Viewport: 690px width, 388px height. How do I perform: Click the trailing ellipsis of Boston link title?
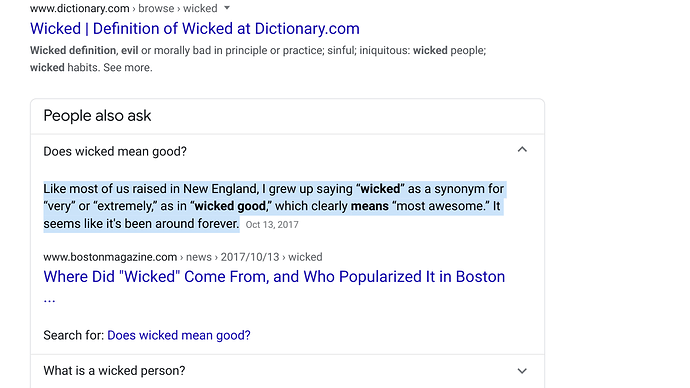pyautogui.click(x=49, y=300)
